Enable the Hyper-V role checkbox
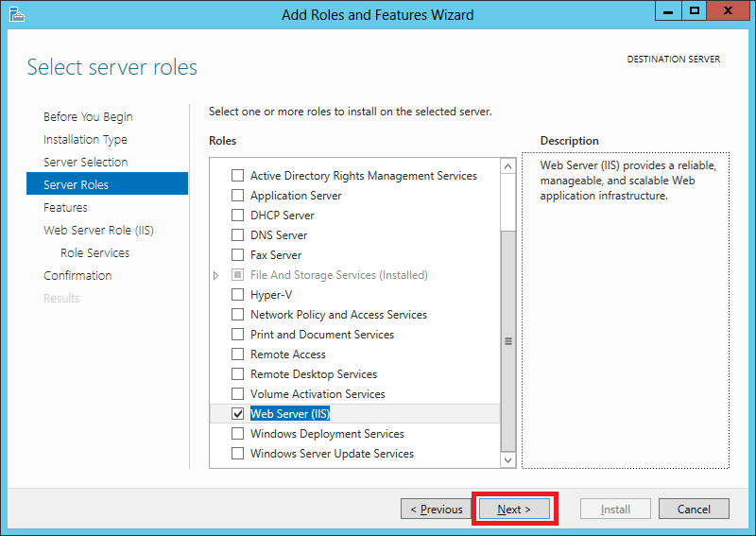The image size is (756, 536). [x=238, y=294]
